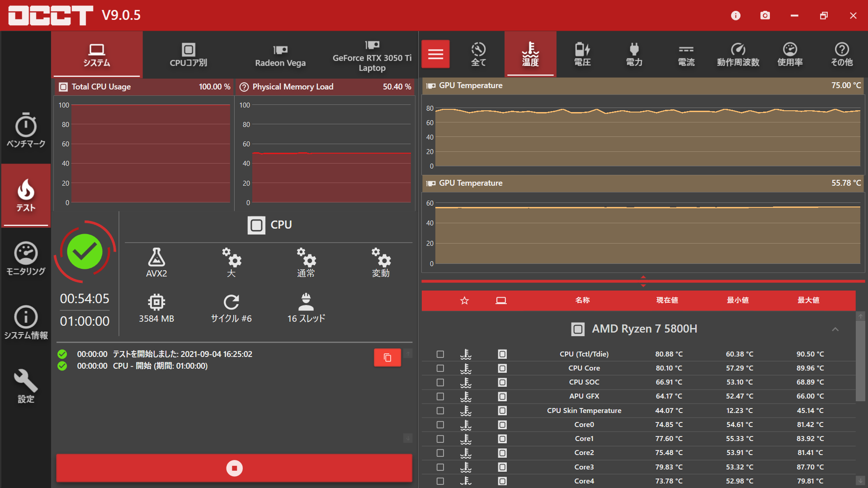The image size is (868, 488).
Task: Tick the CPU Core checkbox
Action: point(440,368)
